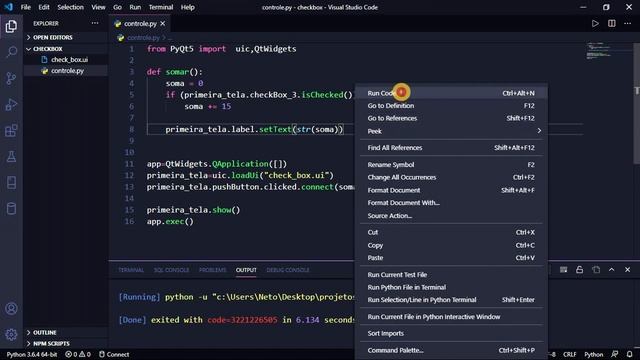Screen dimensions: 640x360
Task: Click the Python language mode indicator
Action: pos(593,354)
